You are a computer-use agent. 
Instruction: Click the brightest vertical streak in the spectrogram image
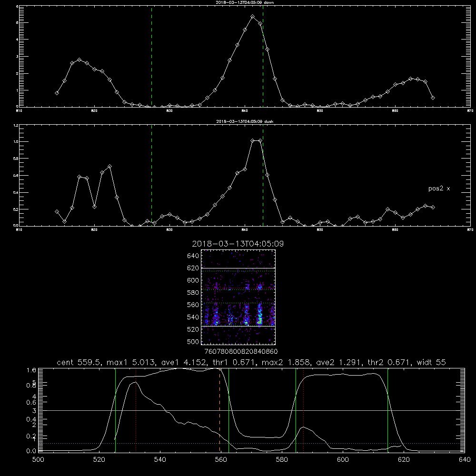tap(259, 315)
